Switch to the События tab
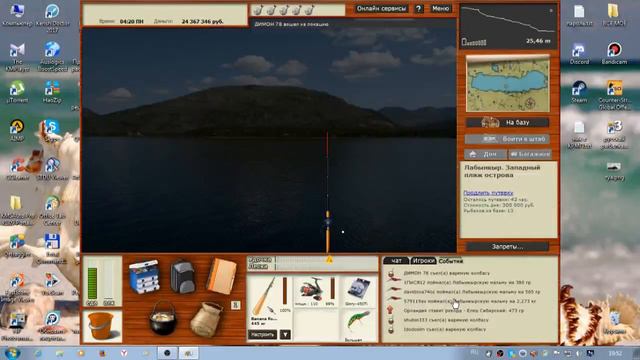This screenshot has height=360, width=640. pyautogui.click(x=451, y=260)
